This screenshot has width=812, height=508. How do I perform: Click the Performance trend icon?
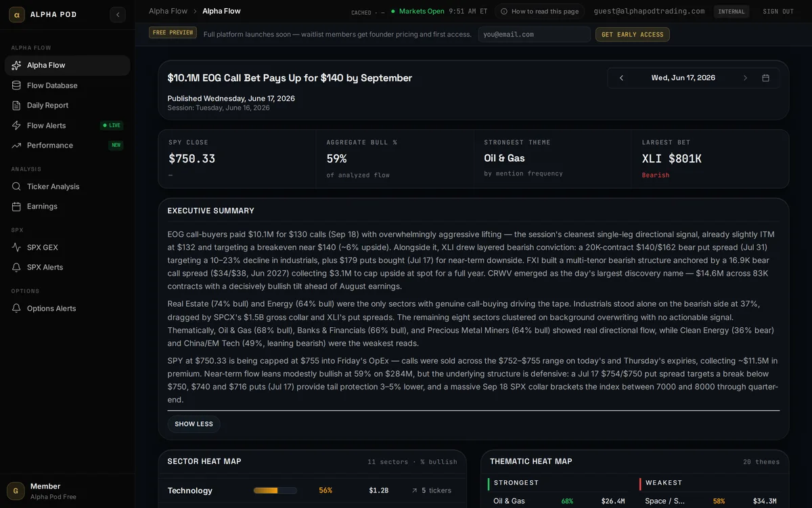pos(16,145)
